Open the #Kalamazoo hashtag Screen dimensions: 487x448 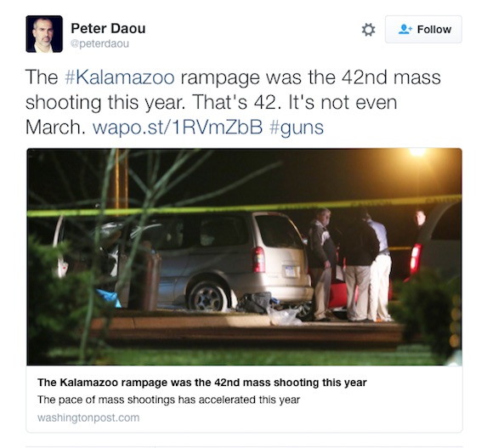pos(120,77)
